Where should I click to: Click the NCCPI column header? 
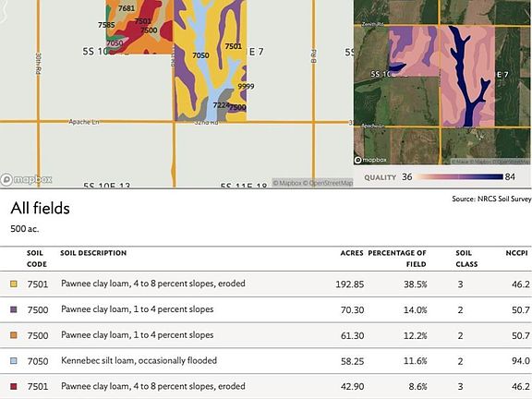(516, 253)
